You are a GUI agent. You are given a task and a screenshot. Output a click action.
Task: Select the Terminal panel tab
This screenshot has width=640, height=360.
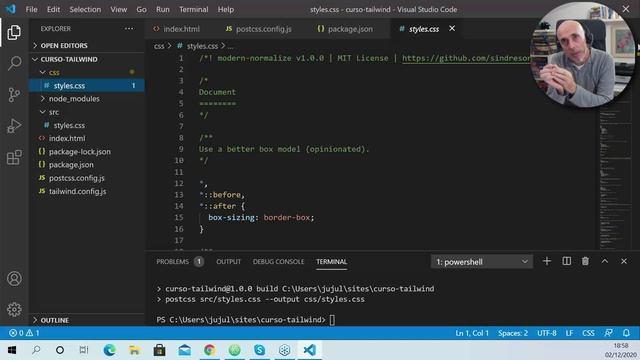tap(331, 262)
